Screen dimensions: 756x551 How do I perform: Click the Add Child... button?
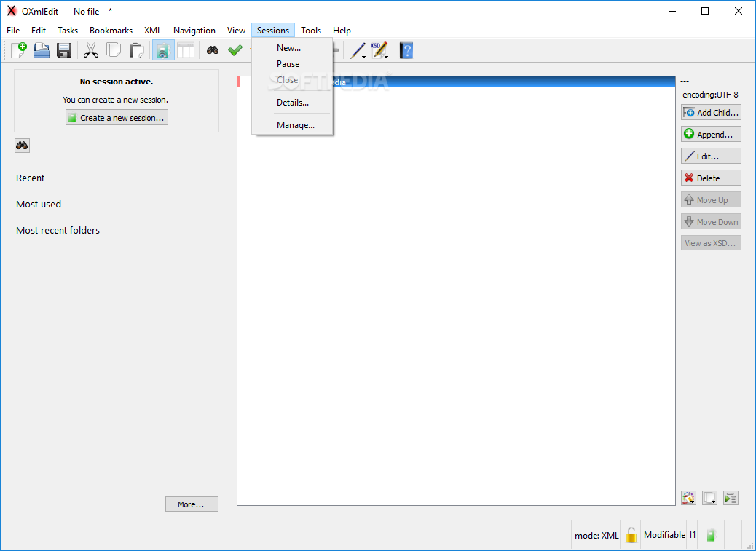point(711,112)
